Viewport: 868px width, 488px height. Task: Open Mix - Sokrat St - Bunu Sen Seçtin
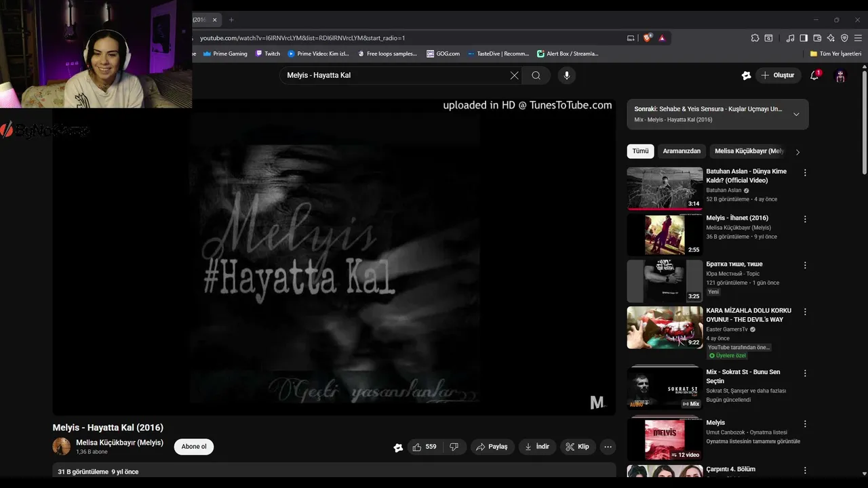point(743,376)
